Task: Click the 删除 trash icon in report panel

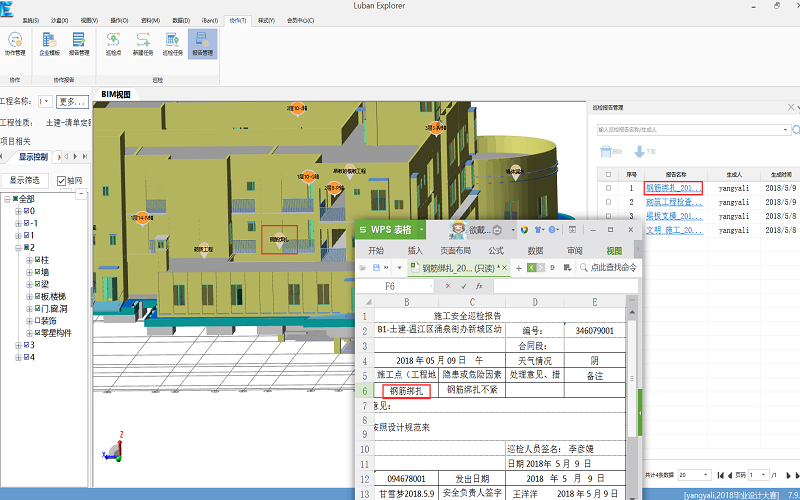Action: coord(606,152)
